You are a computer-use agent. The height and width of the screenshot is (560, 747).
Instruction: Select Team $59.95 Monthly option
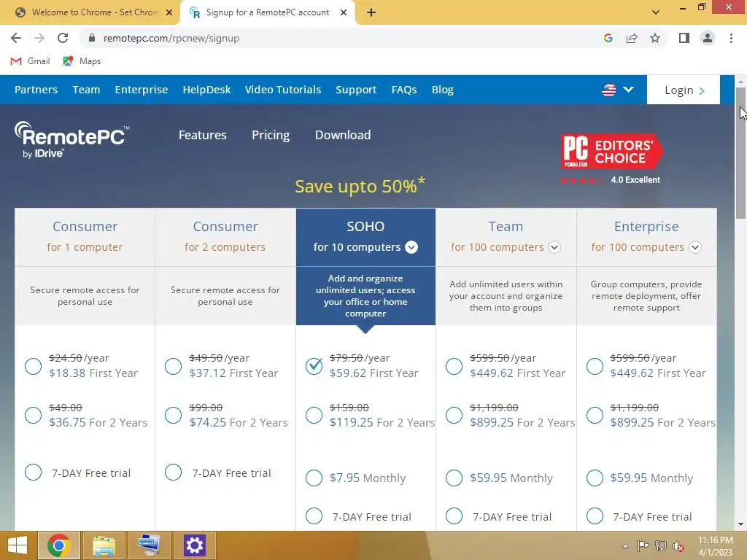coord(454,478)
